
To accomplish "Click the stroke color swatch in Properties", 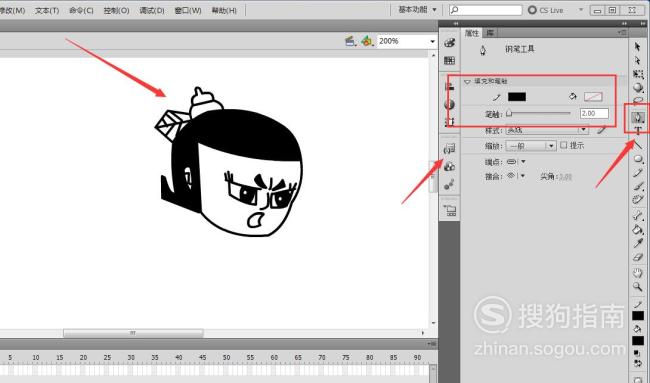I will click(x=517, y=97).
